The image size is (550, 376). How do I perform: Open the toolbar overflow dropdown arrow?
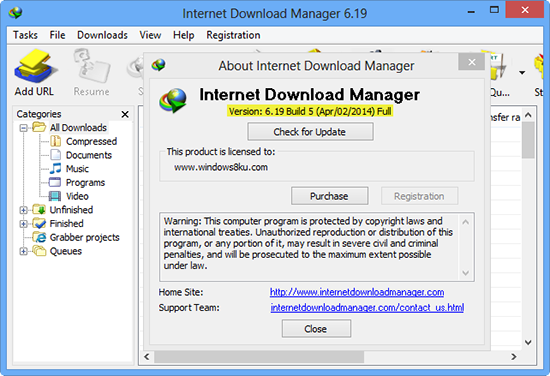pyautogui.click(x=522, y=73)
